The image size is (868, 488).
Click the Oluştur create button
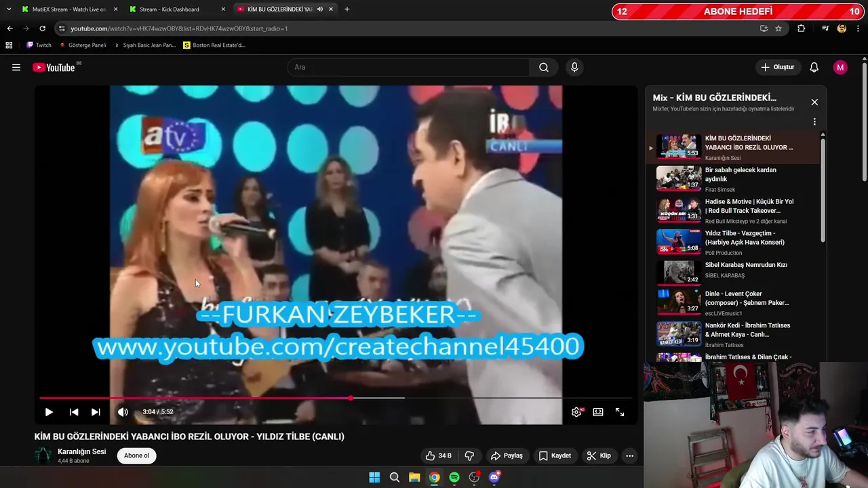(x=778, y=67)
